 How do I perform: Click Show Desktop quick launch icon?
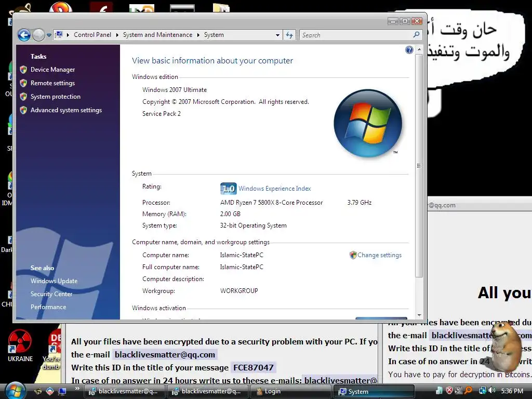pos(62,392)
